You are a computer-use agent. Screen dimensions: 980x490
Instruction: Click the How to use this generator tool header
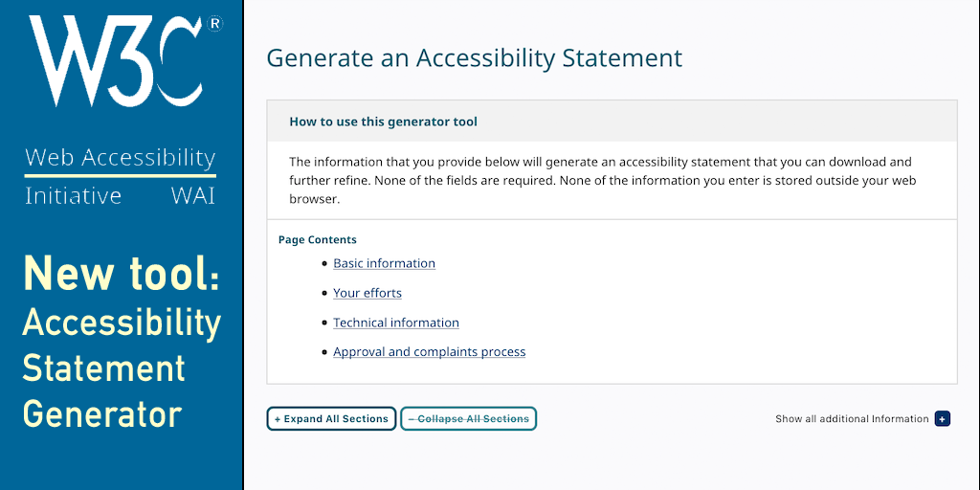pos(383,122)
